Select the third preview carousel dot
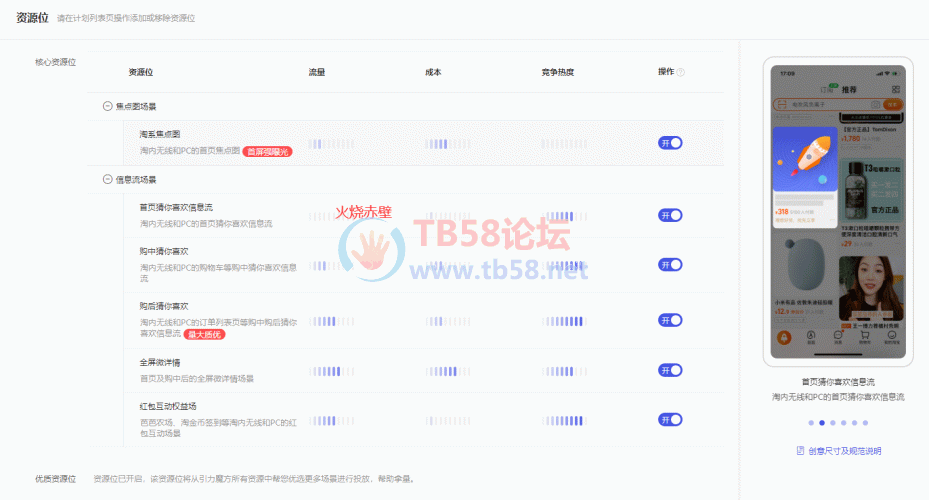 pos(833,423)
